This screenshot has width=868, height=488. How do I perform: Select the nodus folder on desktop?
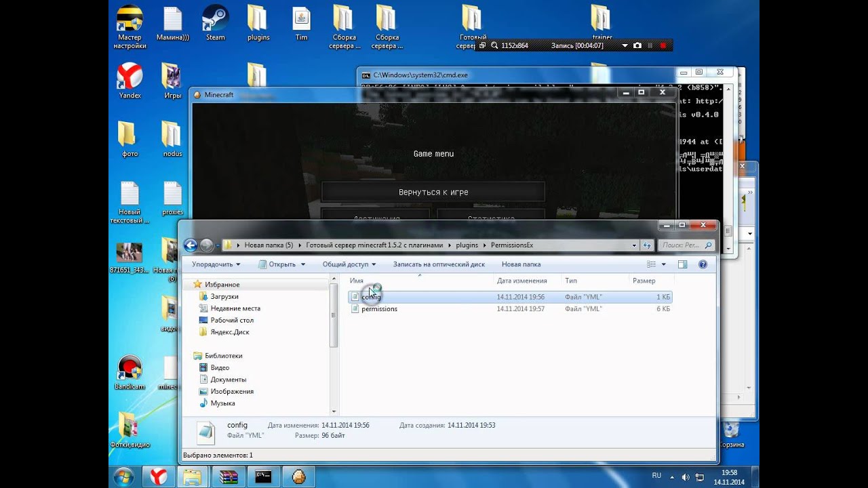[x=172, y=139]
